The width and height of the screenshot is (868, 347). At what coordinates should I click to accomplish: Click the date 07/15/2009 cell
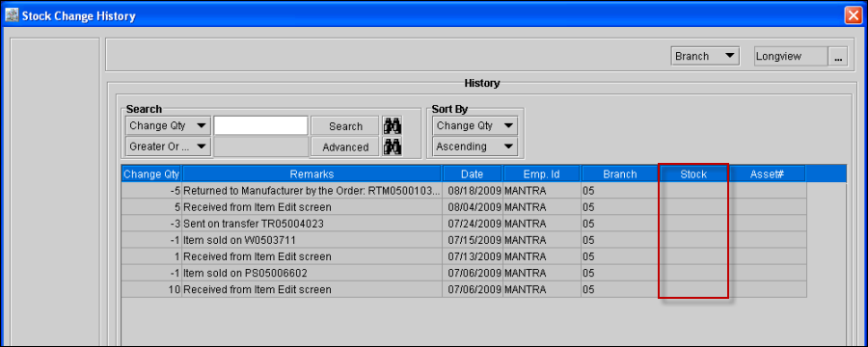coord(473,240)
